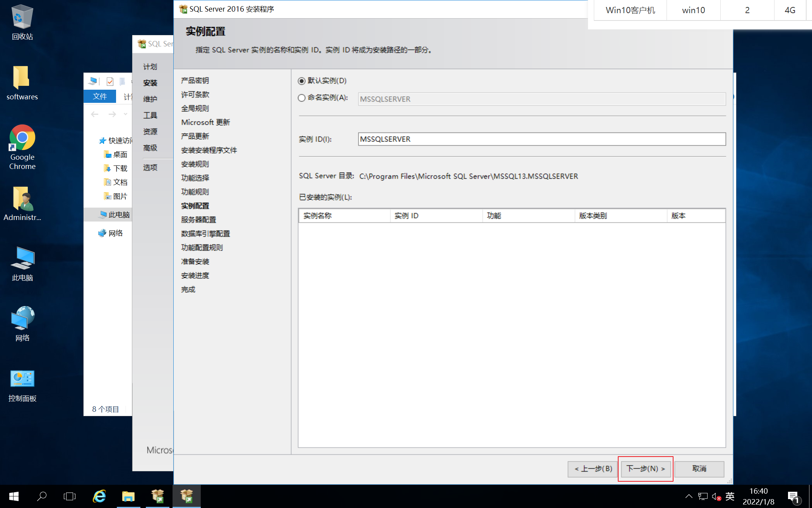The height and width of the screenshot is (508, 812).
Task: Select 桌面 in File Explorer navigation tree
Action: tap(116, 155)
